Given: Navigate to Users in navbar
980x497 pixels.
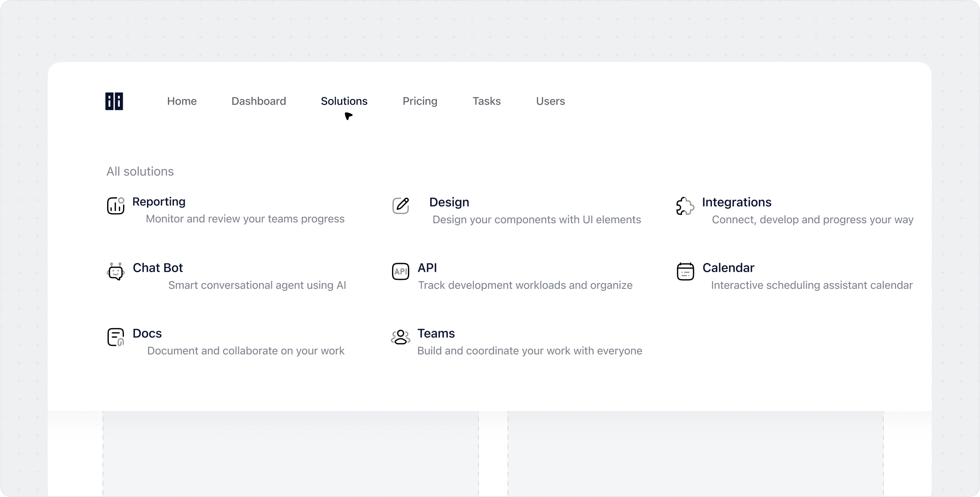Looking at the screenshot, I should click(x=550, y=101).
